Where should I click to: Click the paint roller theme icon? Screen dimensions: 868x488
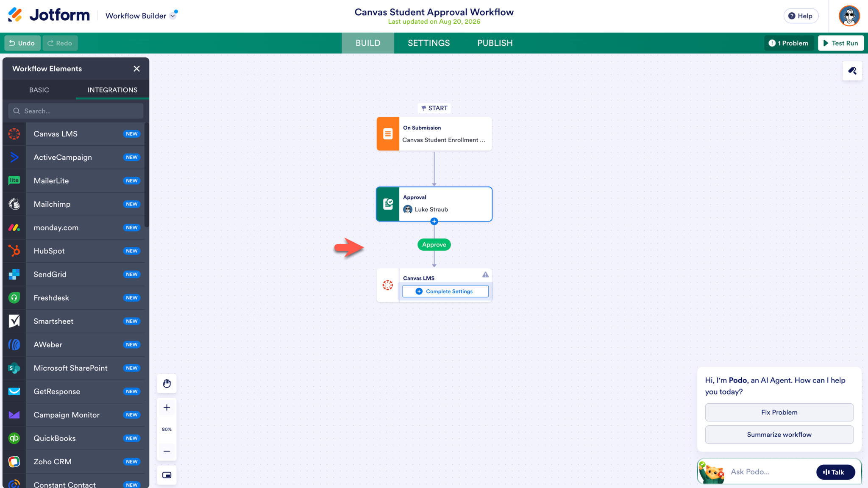852,71
